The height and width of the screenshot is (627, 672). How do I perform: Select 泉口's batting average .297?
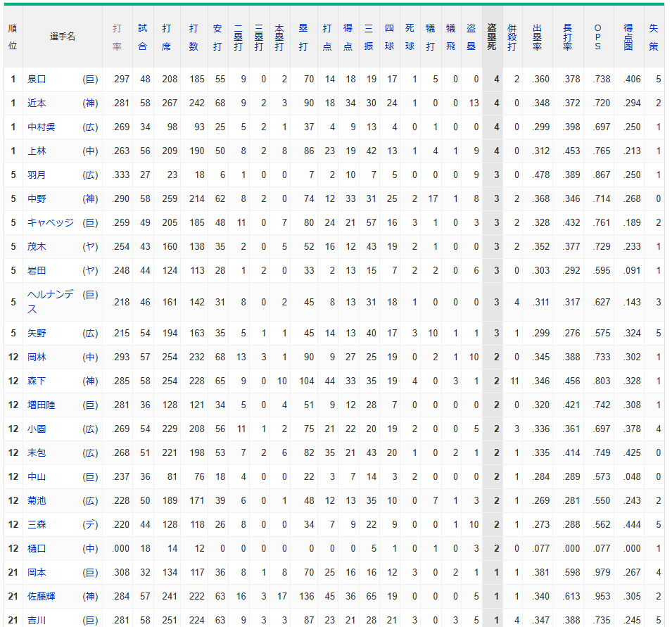pos(121,80)
